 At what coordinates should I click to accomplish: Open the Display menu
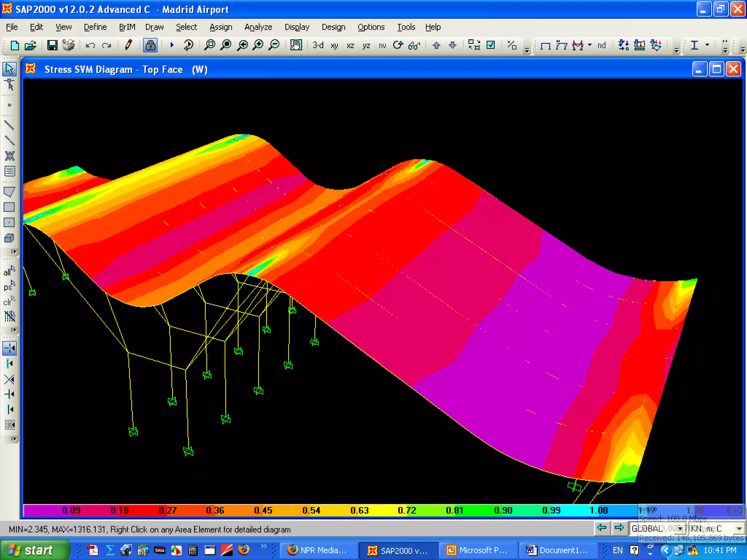[x=297, y=27]
